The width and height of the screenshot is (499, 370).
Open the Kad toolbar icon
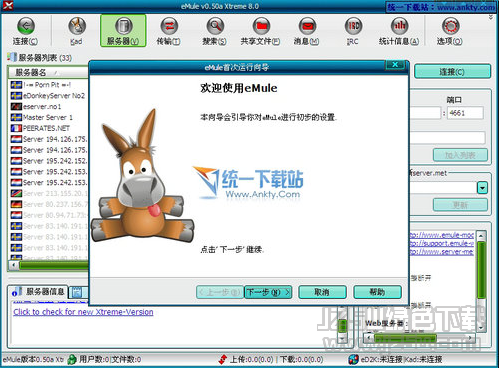coord(77,26)
